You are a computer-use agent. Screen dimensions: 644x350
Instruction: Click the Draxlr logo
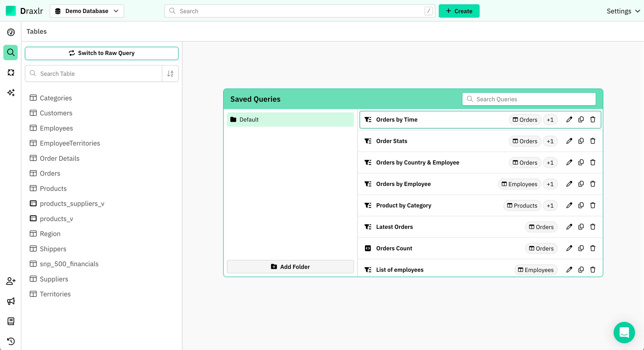pos(24,11)
